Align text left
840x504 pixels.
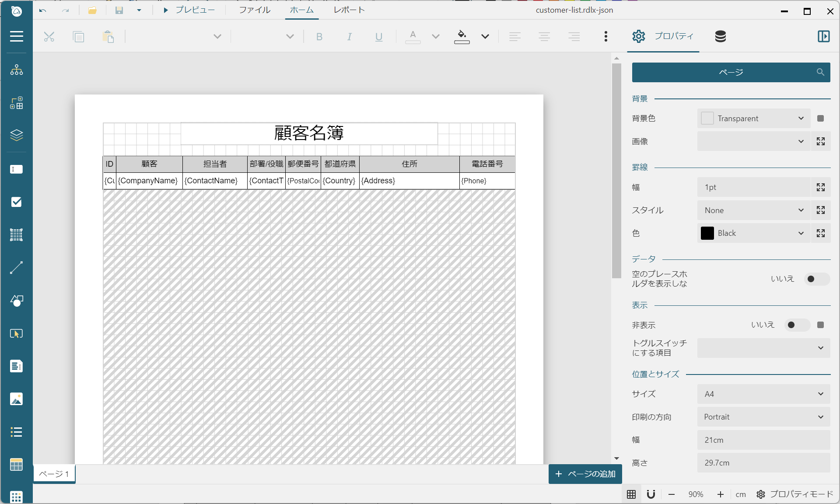pos(515,37)
